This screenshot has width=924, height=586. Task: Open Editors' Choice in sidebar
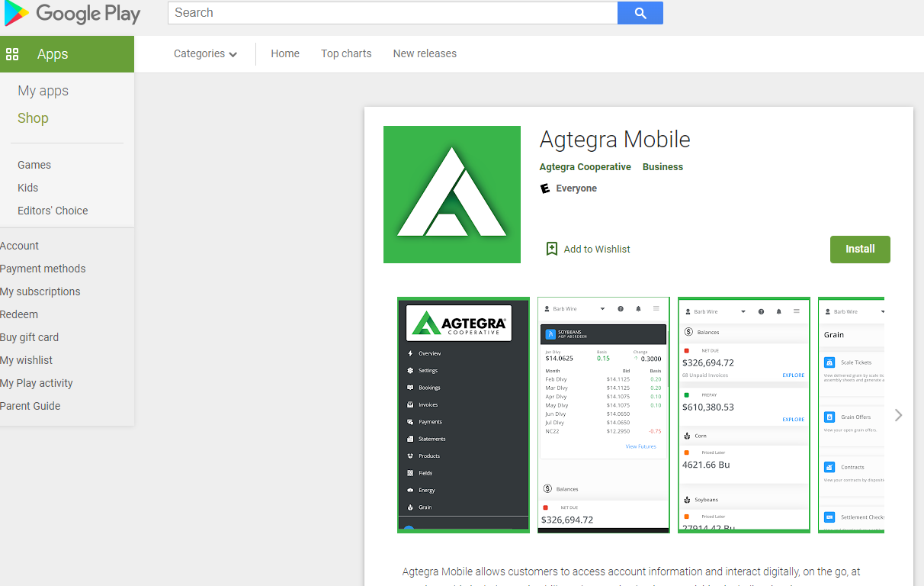coord(53,211)
